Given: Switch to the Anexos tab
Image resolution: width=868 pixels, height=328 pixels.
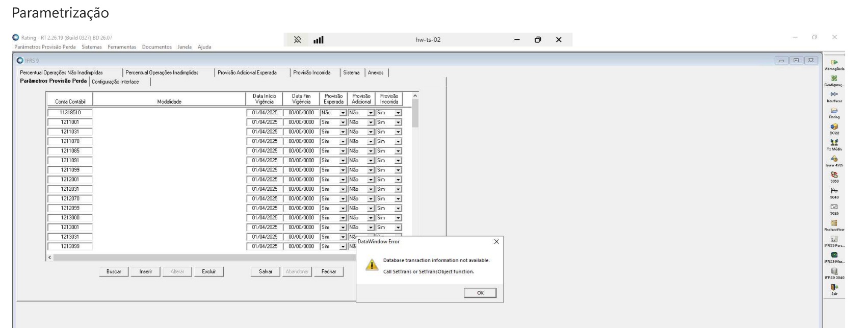Looking at the screenshot, I should click(376, 72).
